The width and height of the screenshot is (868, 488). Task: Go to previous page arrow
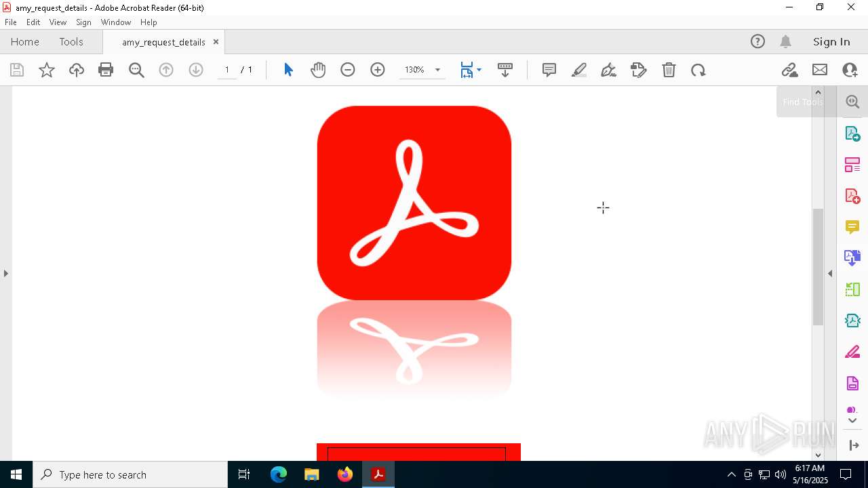coord(166,70)
